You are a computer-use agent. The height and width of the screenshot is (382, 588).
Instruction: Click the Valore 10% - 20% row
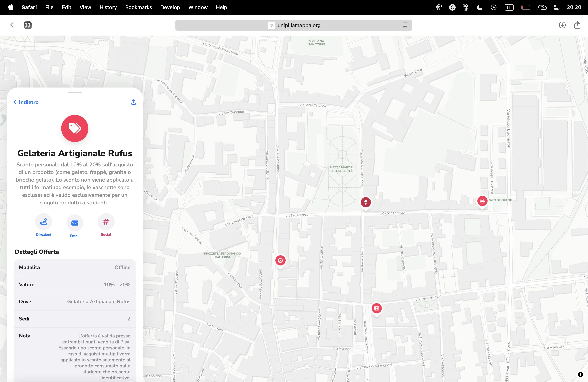tap(75, 285)
